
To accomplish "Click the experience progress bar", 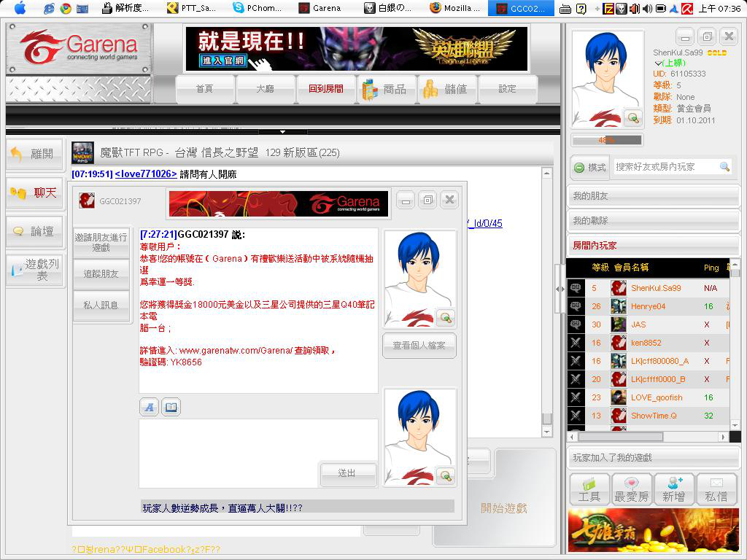I will (x=607, y=140).
